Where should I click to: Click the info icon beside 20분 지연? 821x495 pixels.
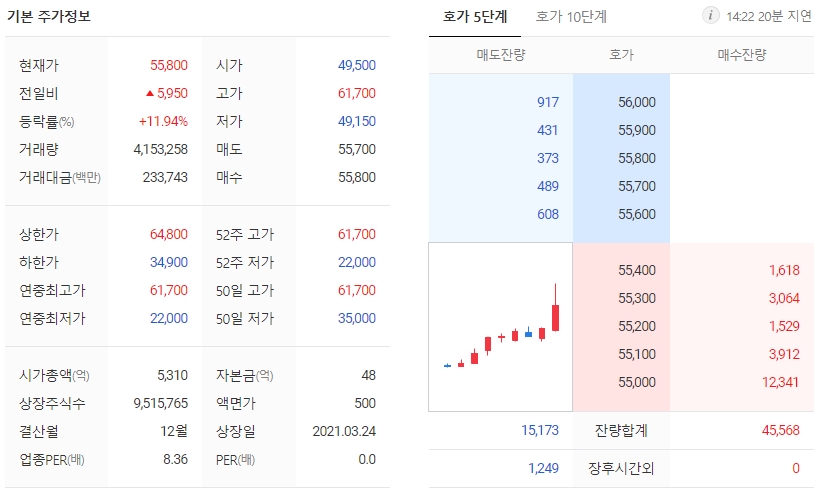(710, 16)
